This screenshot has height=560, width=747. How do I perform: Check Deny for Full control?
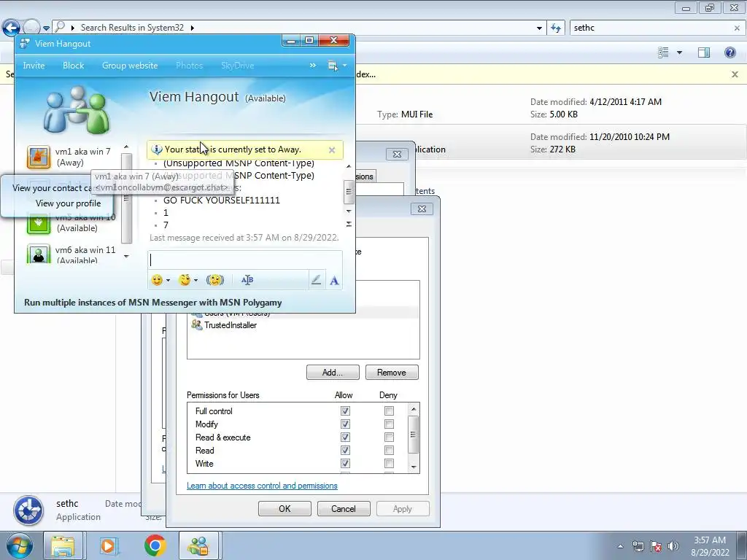(x=390, y=411)
